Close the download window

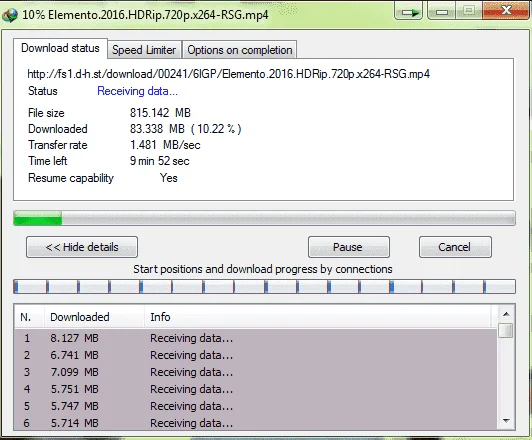point(506,11)
